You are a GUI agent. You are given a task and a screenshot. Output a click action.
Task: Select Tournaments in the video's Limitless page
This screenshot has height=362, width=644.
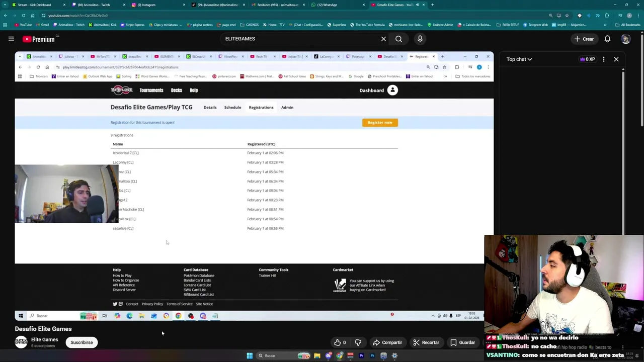[x=151, y=90]
